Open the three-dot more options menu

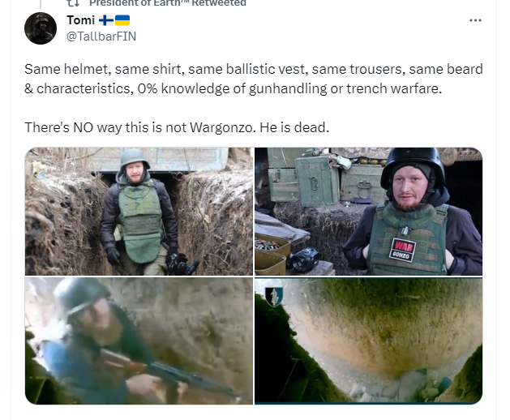[475, 20]
